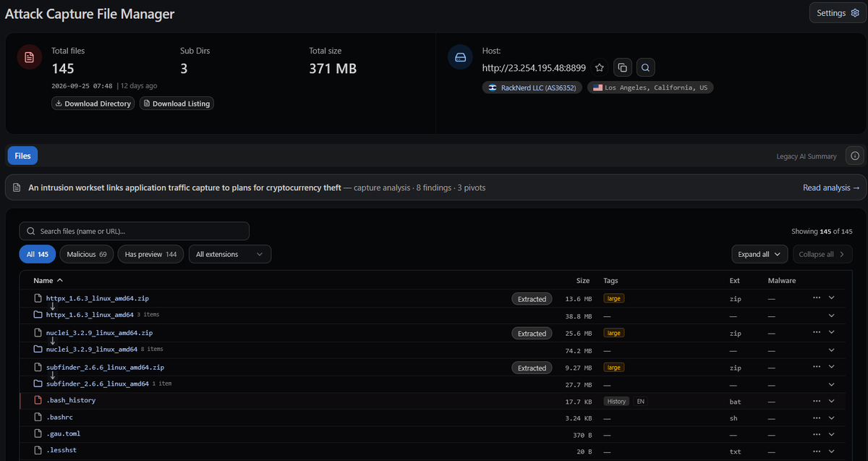Expand the nuclei_3.2.9_linux_amd64 folder row chevron
The width and height of the screenshot is (868, 461).
point(832,350)
